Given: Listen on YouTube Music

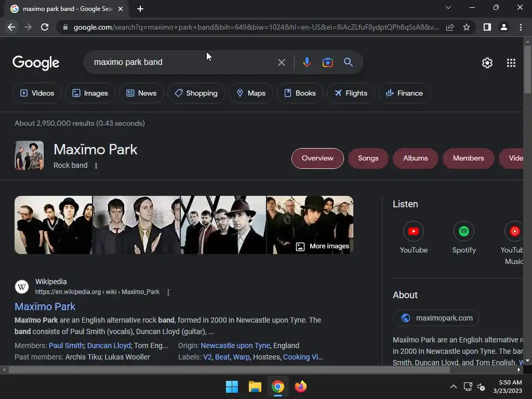Looking at the screenshot, I should pyautogui.click(x=513, y=243).
